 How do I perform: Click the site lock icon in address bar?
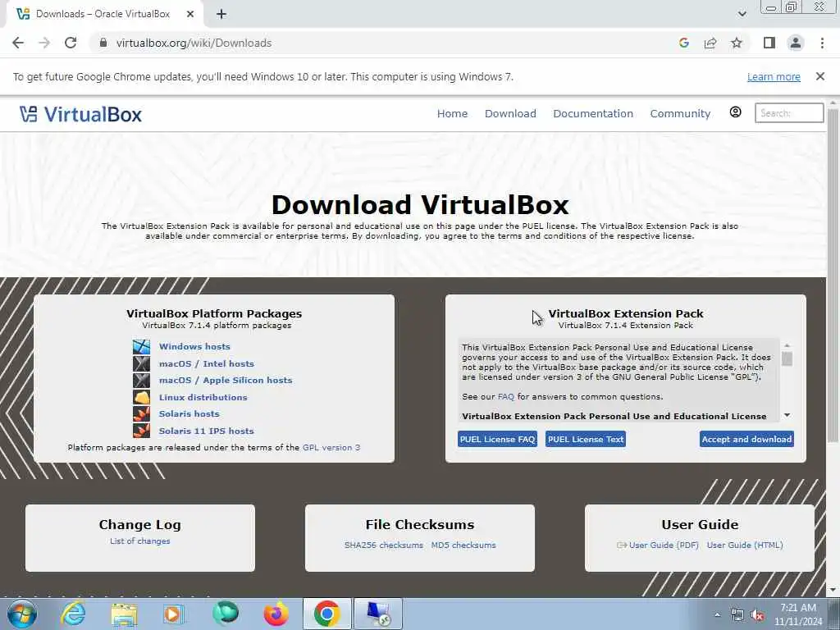pyautogui.click(x=103, y=43)
